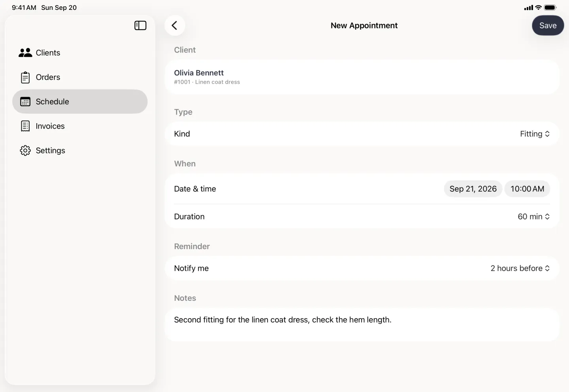
Task: Open the Kind dropdown showing Fitting
Action: (x=535, y=134)
